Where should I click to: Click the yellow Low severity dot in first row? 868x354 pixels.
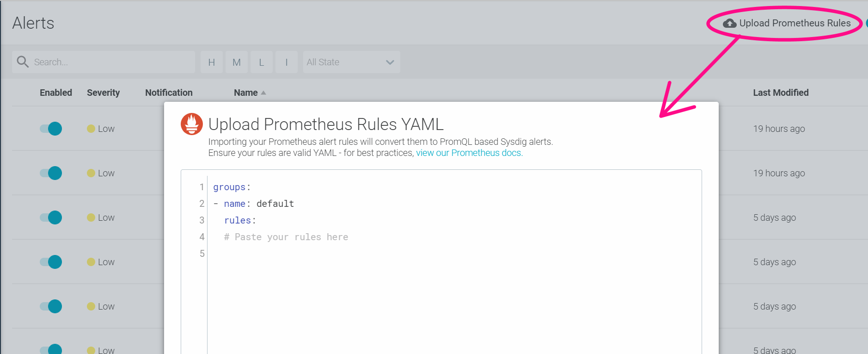pos(91,129)
